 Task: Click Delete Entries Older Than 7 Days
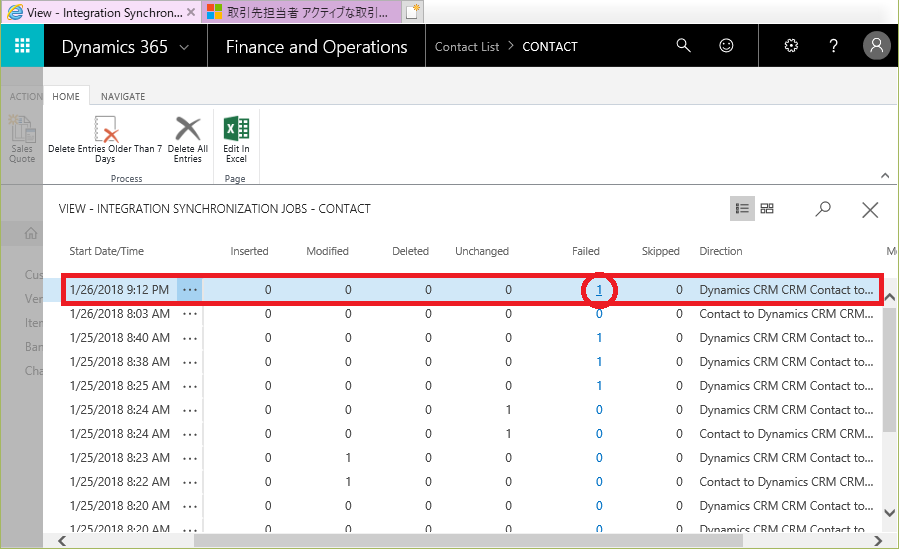105,139
